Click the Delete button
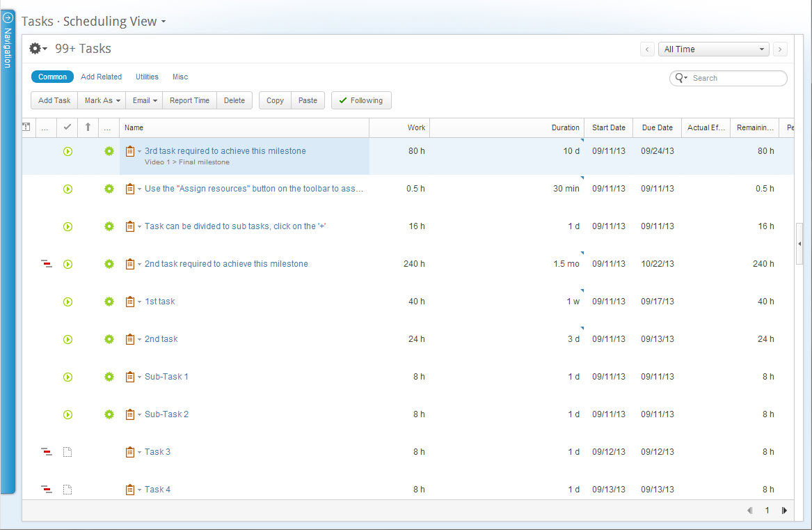The width and height of the screenshot is (812, 530). 234,100
